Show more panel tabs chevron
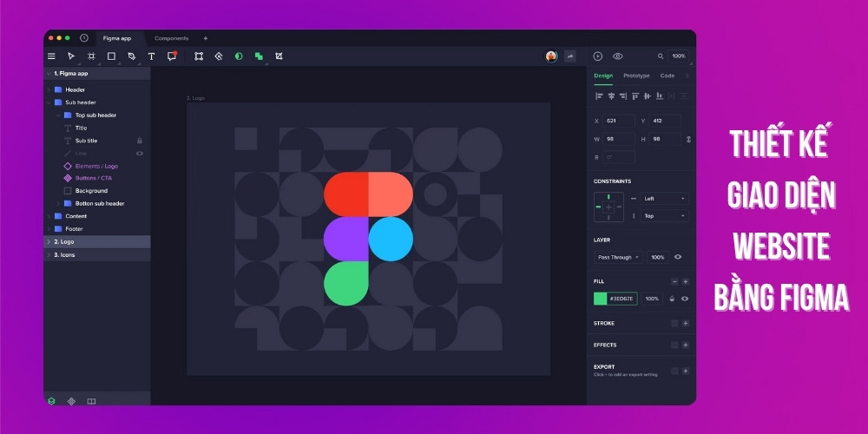The image size is (868, 434). click(x=687, y=76)
